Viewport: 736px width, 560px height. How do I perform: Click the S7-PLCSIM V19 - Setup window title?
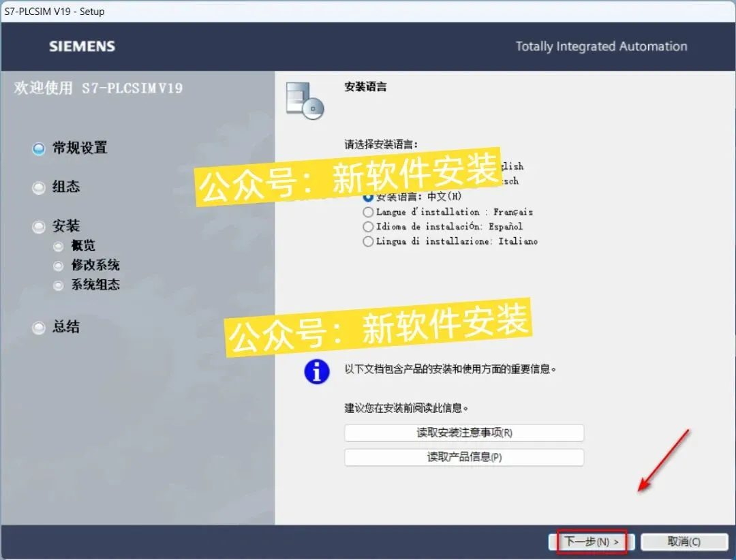(x=55, y=12)
